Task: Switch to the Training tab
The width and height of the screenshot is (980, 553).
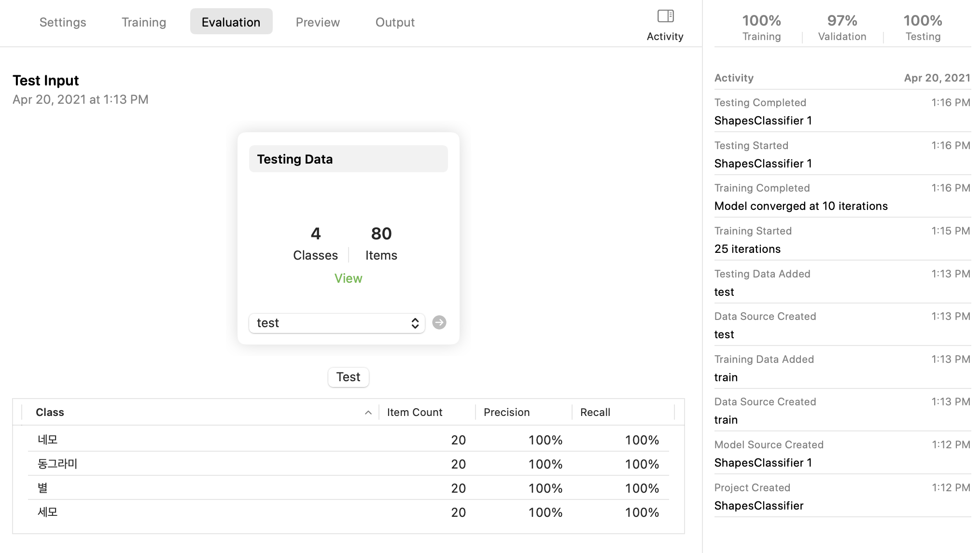Action: (143, 22)
